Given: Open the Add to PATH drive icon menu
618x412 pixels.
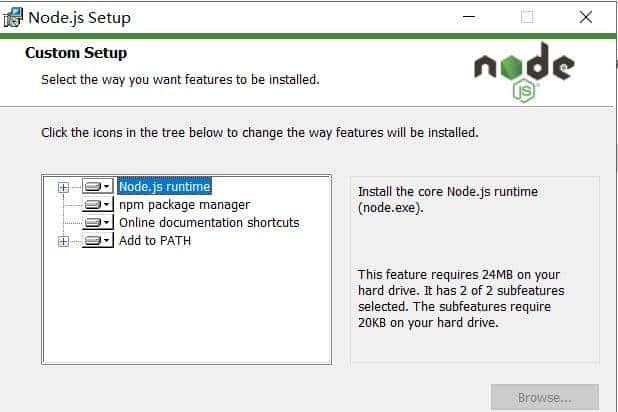Looking at the screenshot, I should [x=98, y=241].
